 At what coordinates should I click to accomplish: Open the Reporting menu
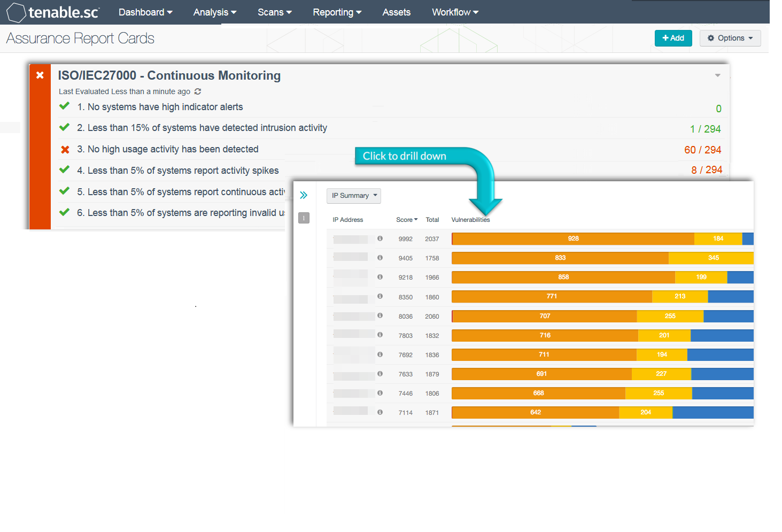point(337,12)
